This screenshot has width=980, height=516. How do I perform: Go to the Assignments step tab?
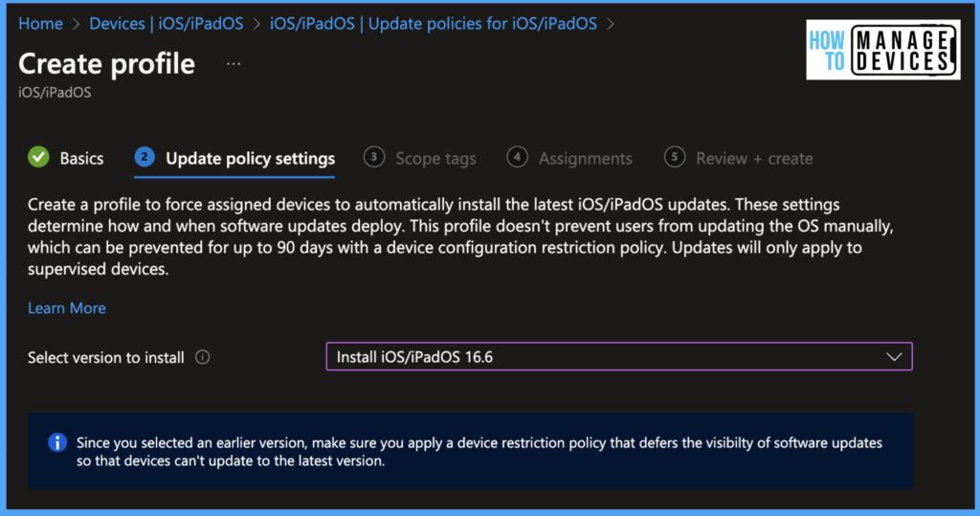pyautogui.click(x=569, y=158)
